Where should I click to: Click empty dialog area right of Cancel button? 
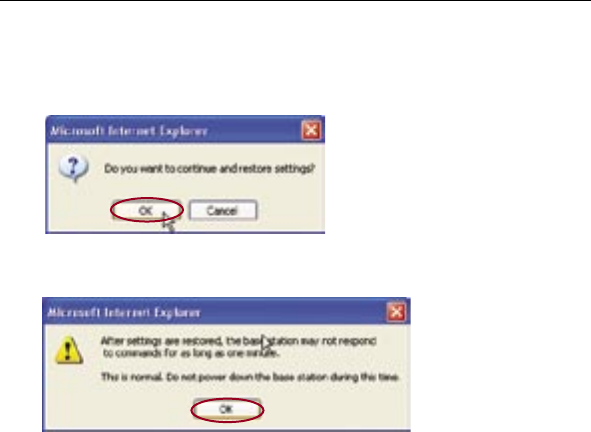pyautogui.click(x=290, y=210)
